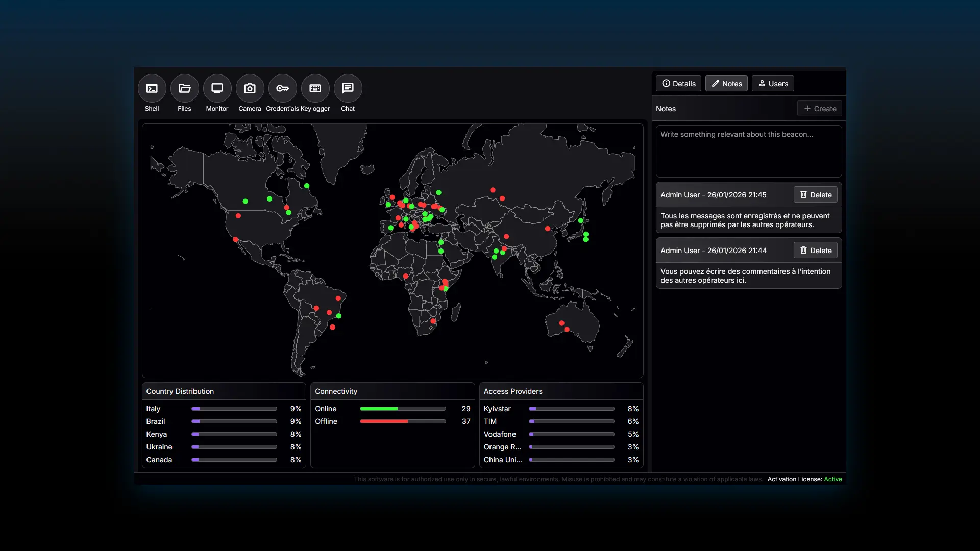Open the Monitor screen icon
Viewport: 980px width, 551px height.
[x=217, y=89]
